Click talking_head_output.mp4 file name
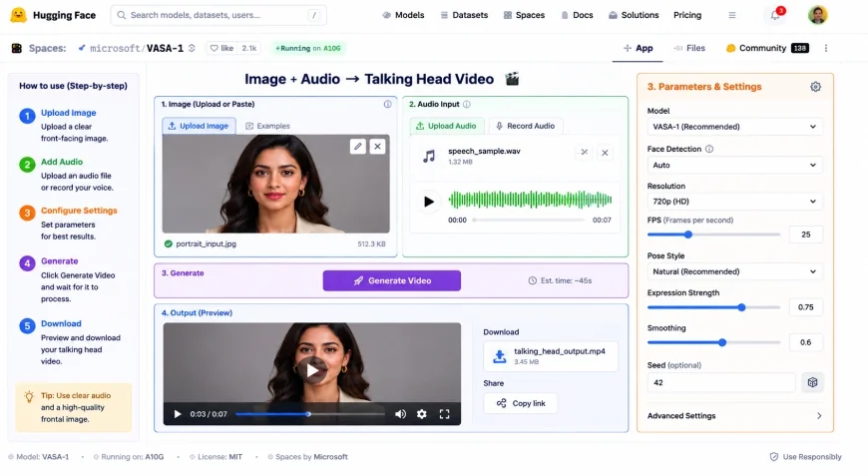The height and width of the screenshot is (476, 868). (559, 351)
